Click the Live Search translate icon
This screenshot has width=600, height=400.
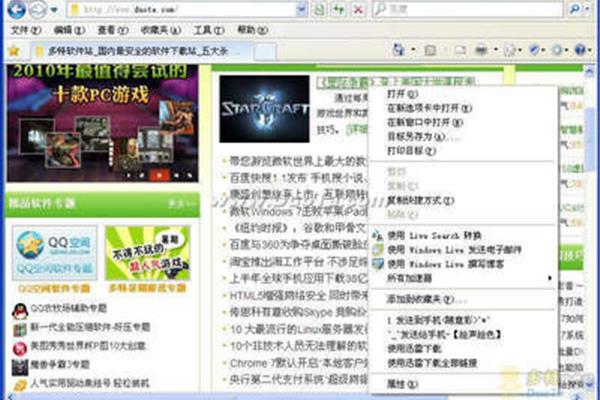point(378,235)
